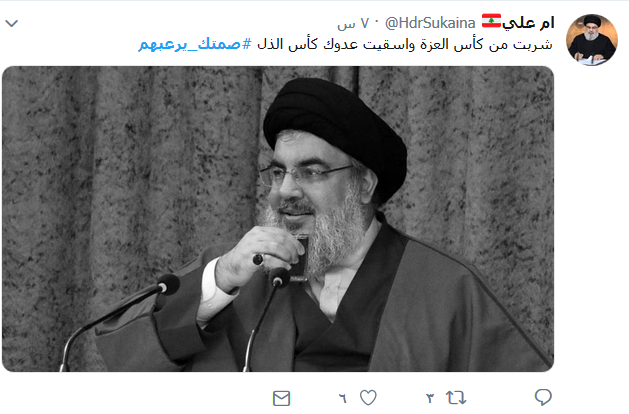This screenshot has width=629, height=414.
Task: Enlarge the black-and-white tweet photo
Action: 278,219
